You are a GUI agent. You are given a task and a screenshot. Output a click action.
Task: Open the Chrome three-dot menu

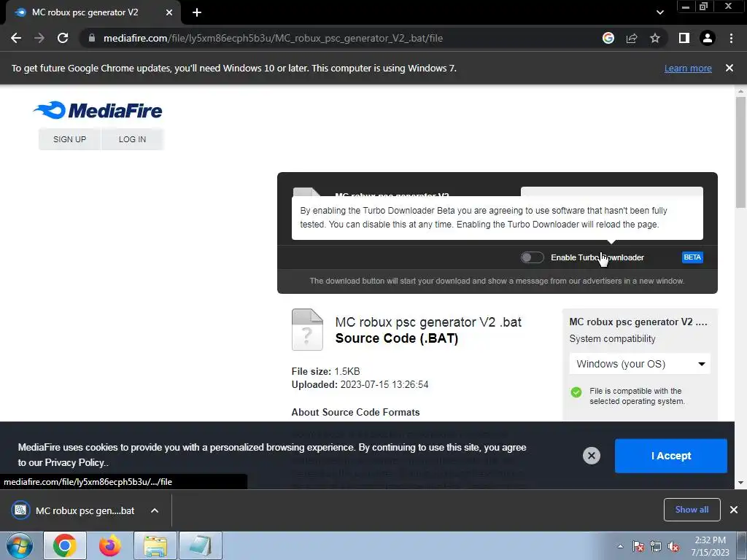[x=731, y=38]
